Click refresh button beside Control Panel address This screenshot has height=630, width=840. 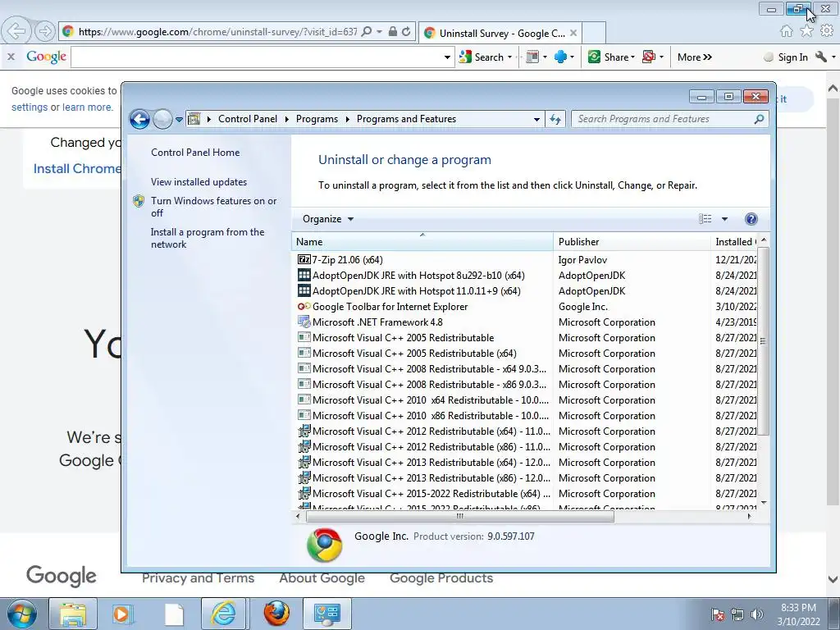click(555, 119)
